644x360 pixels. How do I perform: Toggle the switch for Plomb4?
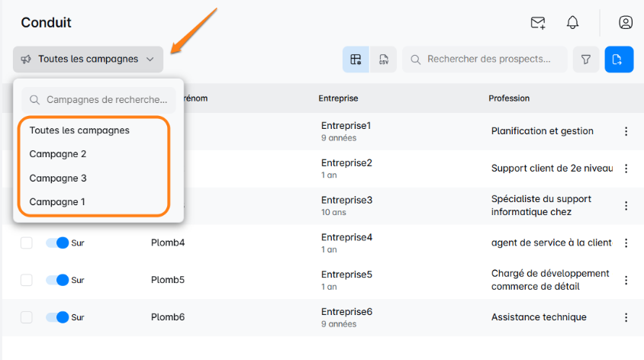(57, 243)
